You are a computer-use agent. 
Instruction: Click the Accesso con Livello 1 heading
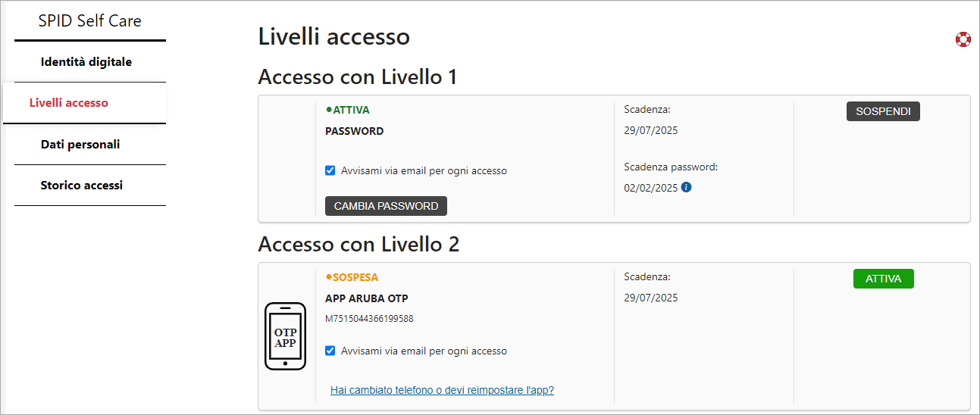pyautogui.click(x=358, y=77)
